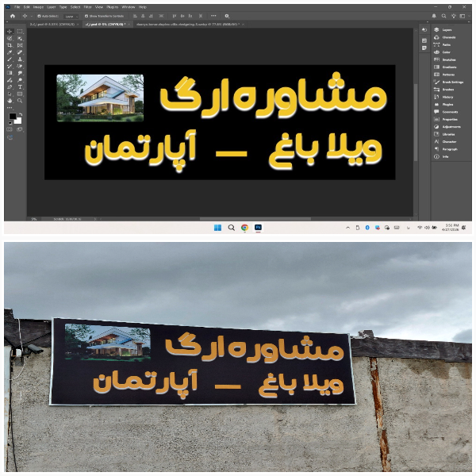Click the search icon at top right
This screenshot has height=476, width=476.
pos(443,16)
